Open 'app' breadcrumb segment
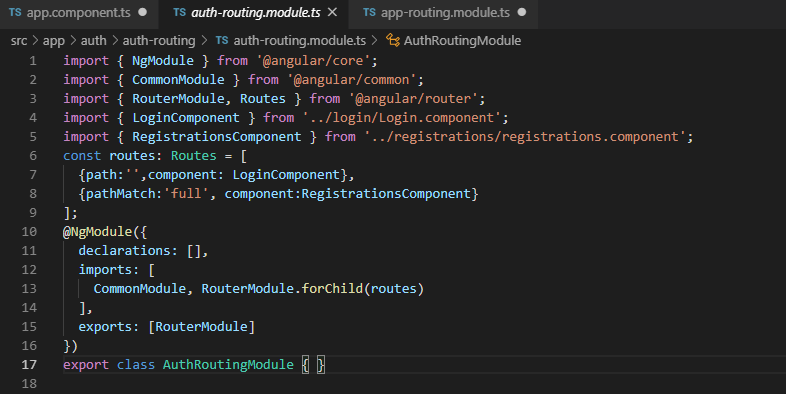The height and width of the screenshot is (394, 786). [54, 41]
